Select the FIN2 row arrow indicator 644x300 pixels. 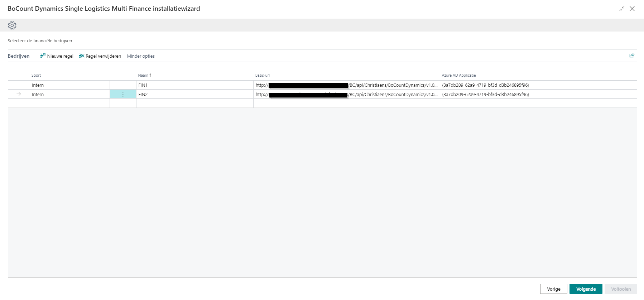[19, 94]
